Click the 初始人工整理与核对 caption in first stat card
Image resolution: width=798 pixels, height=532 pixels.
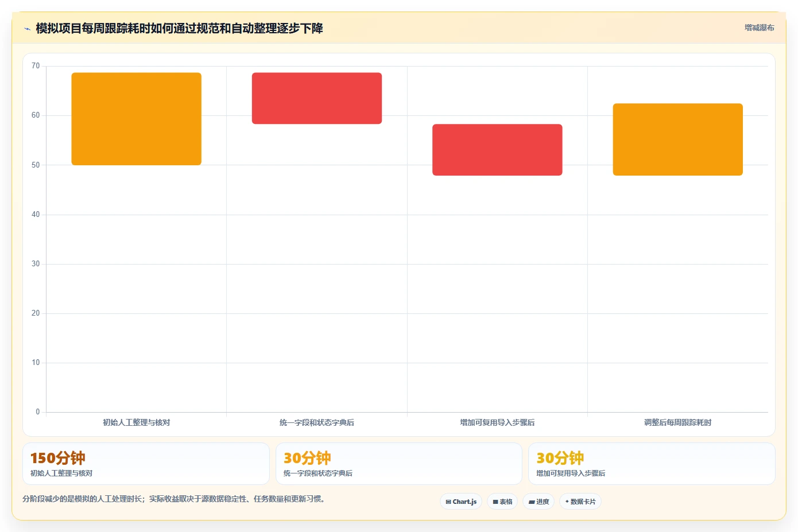point(61,473)
